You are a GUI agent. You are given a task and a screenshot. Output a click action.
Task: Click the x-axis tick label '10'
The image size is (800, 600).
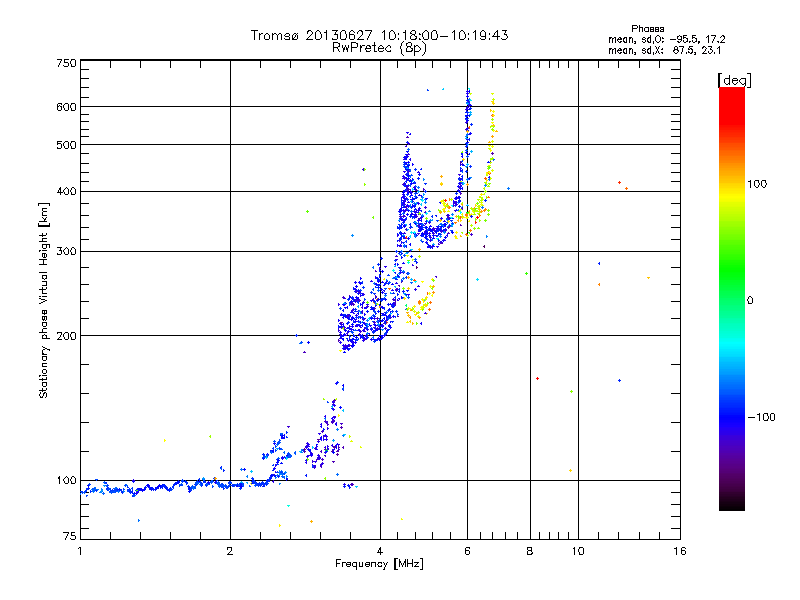(578, 551)
